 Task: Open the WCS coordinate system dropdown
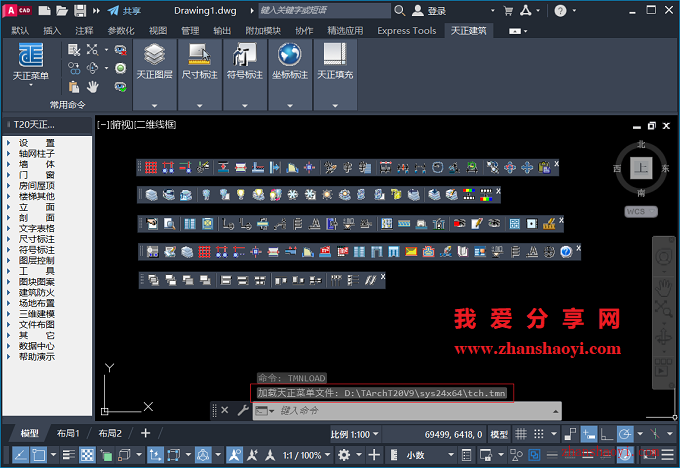tap(641, 211)
